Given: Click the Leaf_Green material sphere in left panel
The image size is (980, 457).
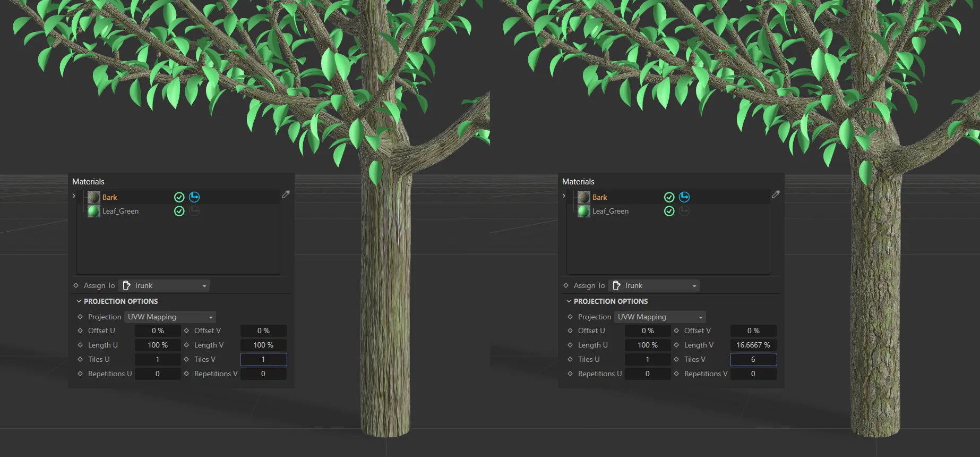Looking at the screenshot, I should (x=94, y=211).
